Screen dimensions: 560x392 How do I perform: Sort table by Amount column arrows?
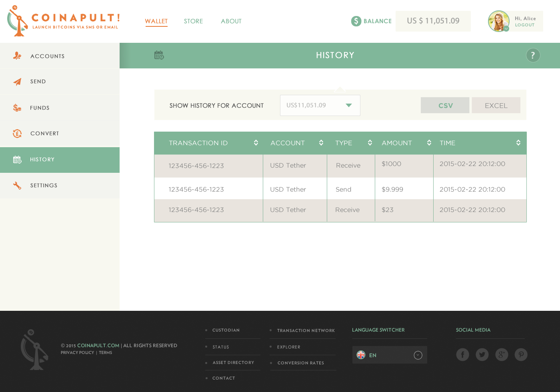[429, 143]
